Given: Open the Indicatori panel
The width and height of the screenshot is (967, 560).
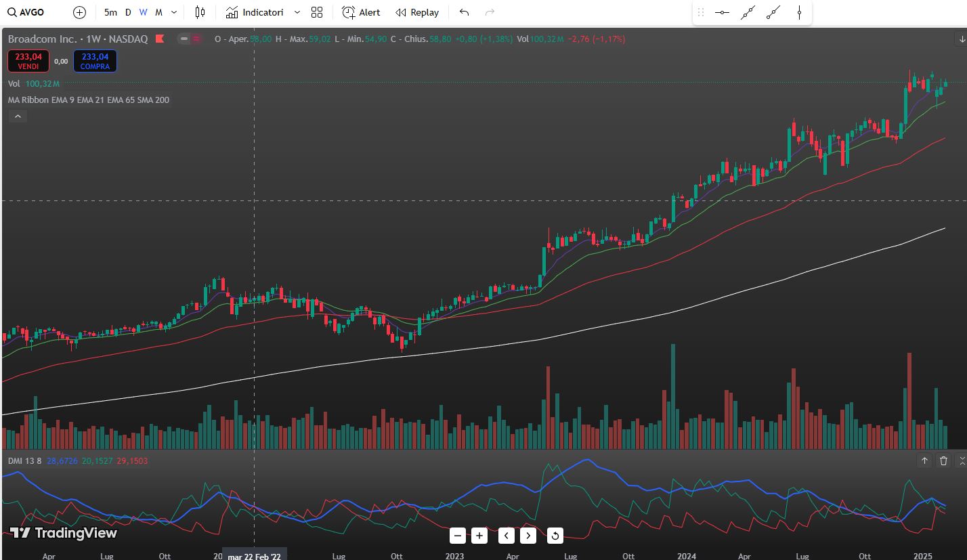Looking at the screenshot, I should [255, 12].
